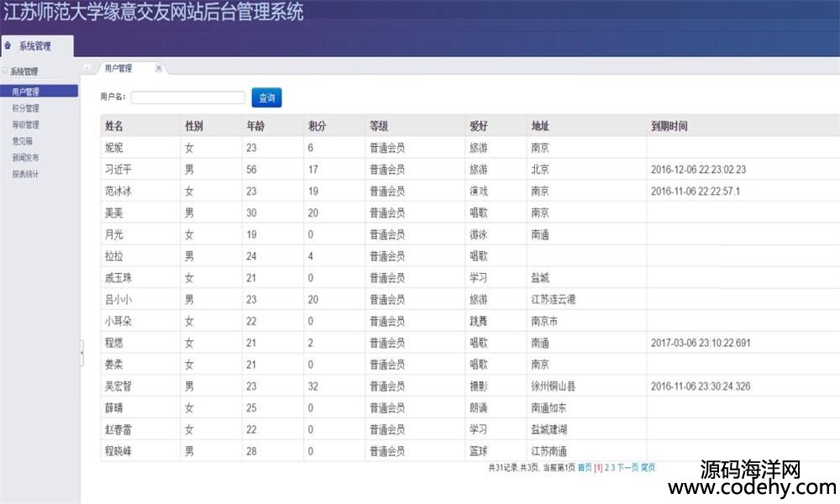The width and height of the screenshot is (840, 504).
Task: Click hobby cell 篮球
Action: tap(479, 452)
